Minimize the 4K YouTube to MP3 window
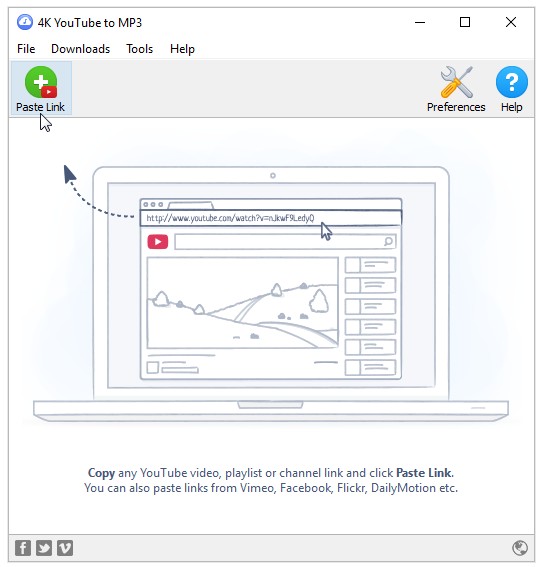This screenshot has width=542, height=567. tap(420, 22)
